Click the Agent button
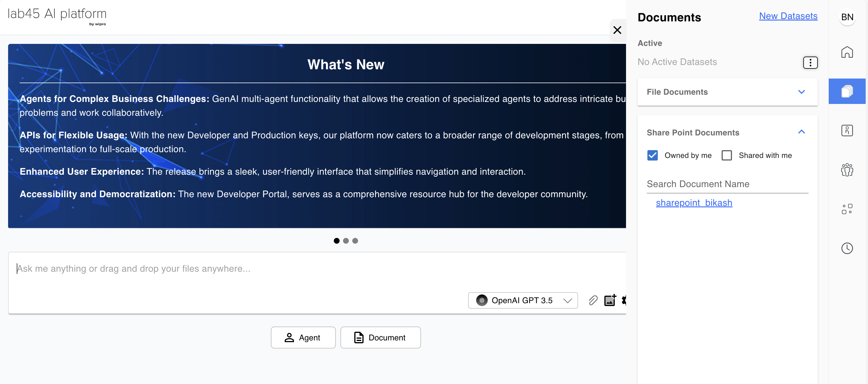 click(303, 338)
